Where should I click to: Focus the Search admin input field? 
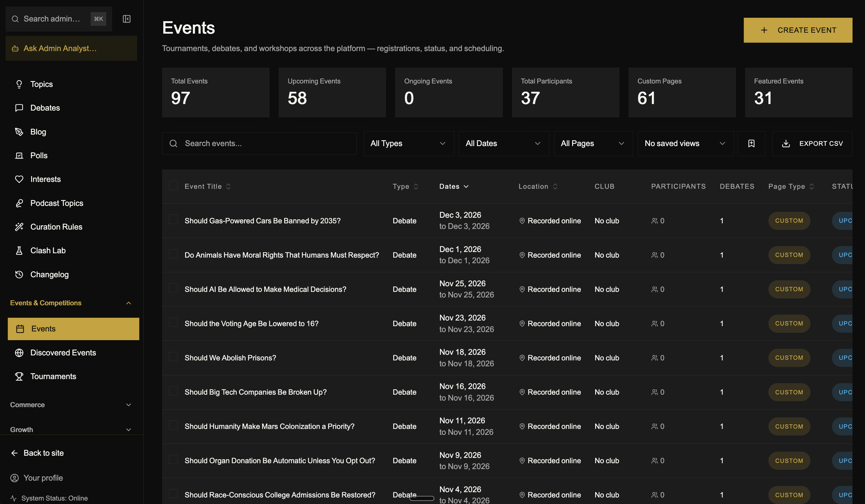pyautogui.click(x=59, y=19)
